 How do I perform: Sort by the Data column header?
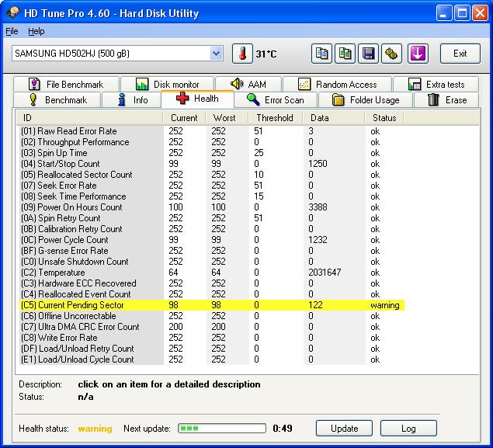tap(334, 118)
